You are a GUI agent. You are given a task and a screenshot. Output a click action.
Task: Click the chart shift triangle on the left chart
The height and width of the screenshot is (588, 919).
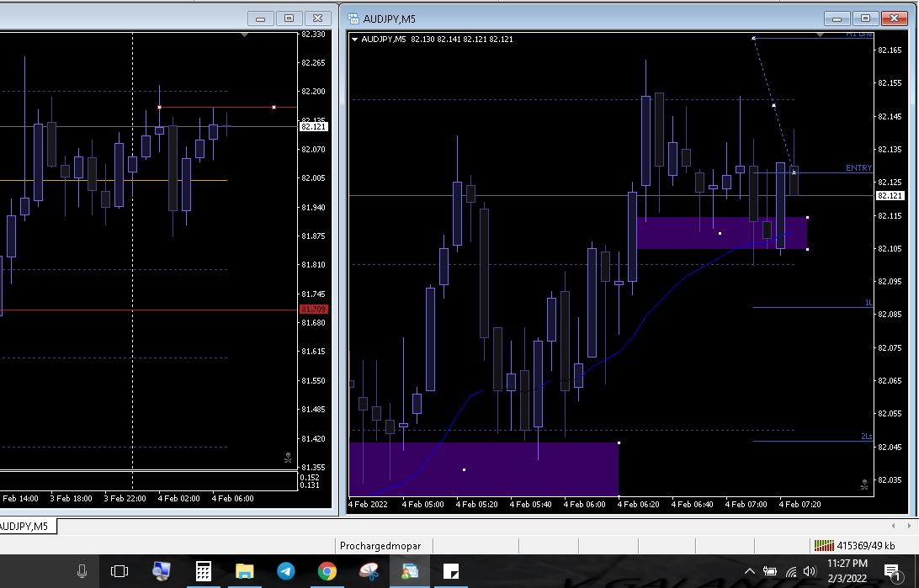[x=244, y=35]
